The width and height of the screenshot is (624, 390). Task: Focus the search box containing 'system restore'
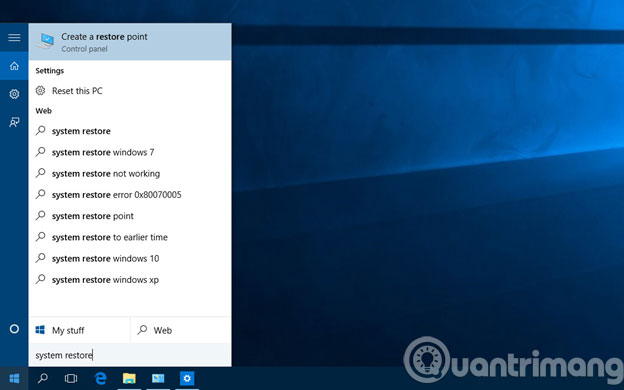tap(130, 355)
